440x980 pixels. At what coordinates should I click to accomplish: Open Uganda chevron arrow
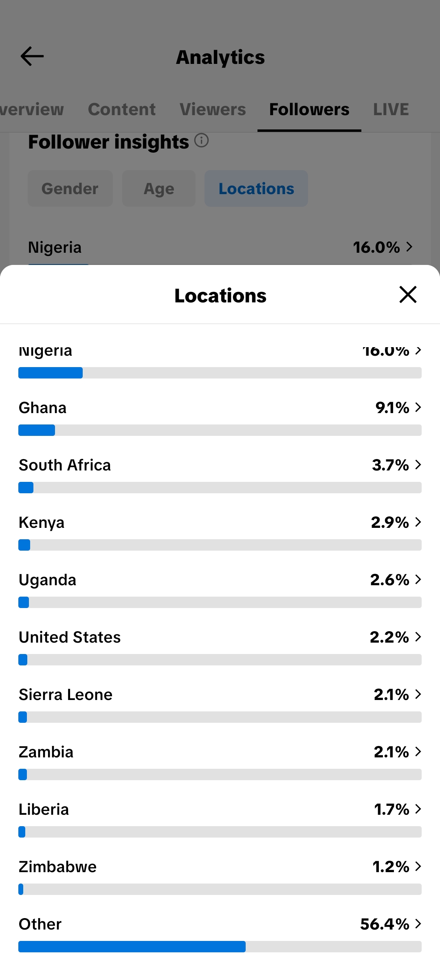coord(418,580)
